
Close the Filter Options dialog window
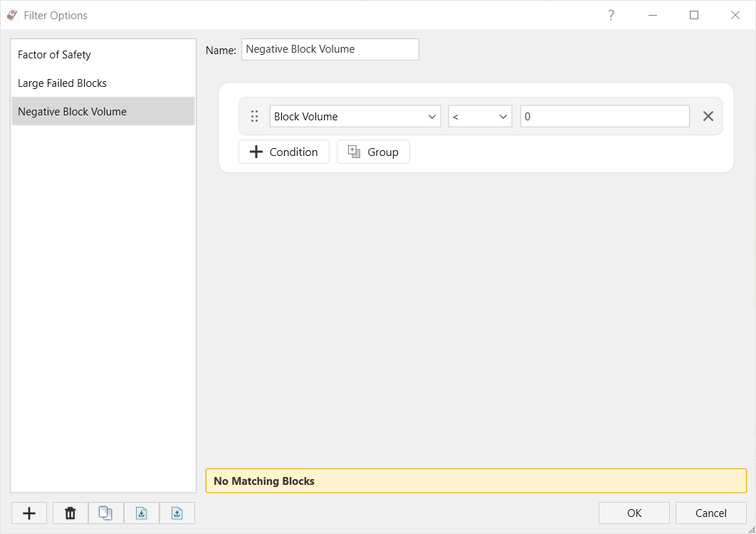tap(735, 16)
